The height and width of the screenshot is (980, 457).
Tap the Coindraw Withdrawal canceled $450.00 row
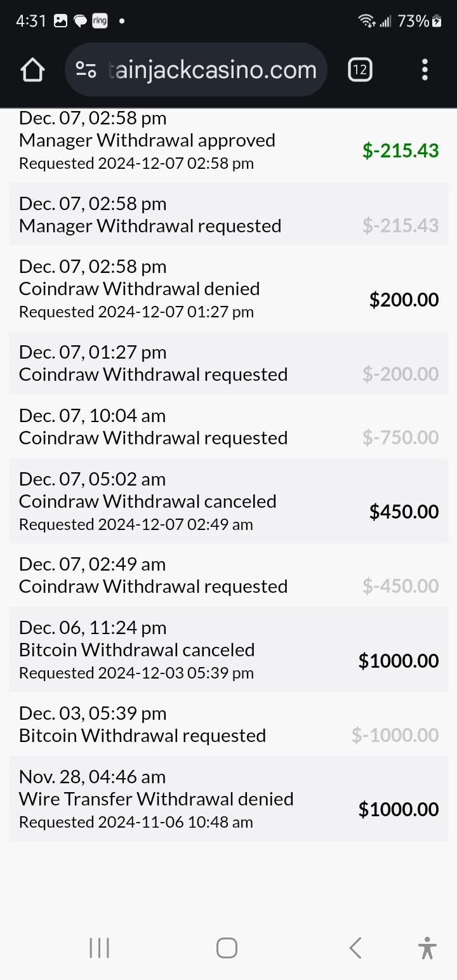(x=148, y=501)
